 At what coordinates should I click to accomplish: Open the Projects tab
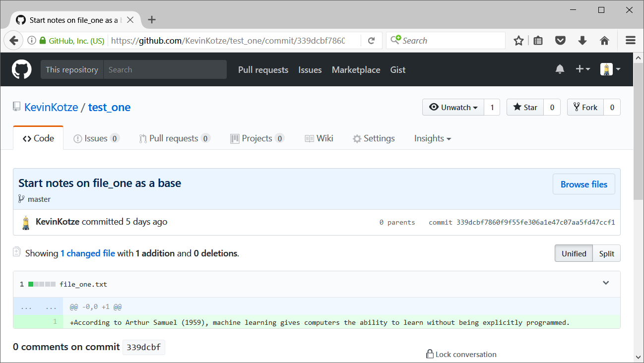tap(258, 138)
